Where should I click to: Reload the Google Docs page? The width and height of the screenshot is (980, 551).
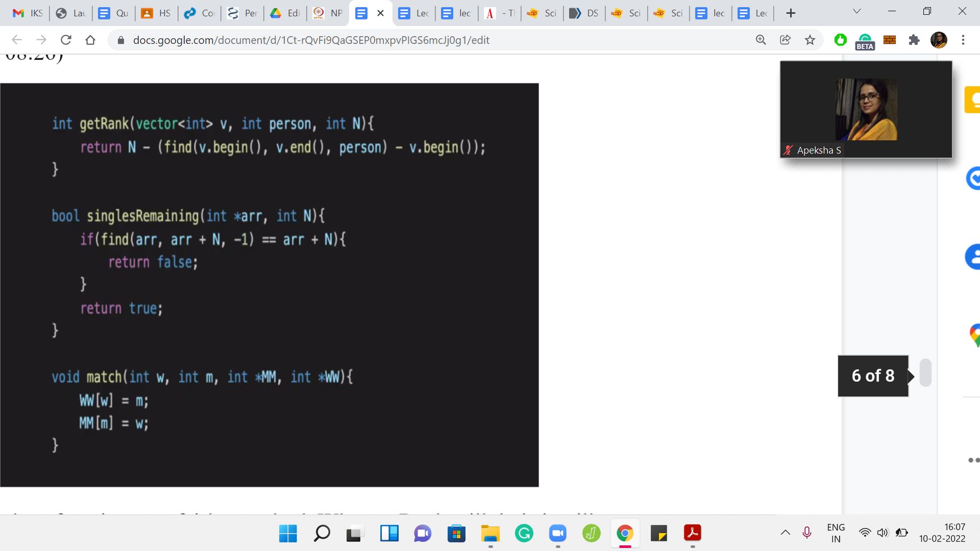66,40
